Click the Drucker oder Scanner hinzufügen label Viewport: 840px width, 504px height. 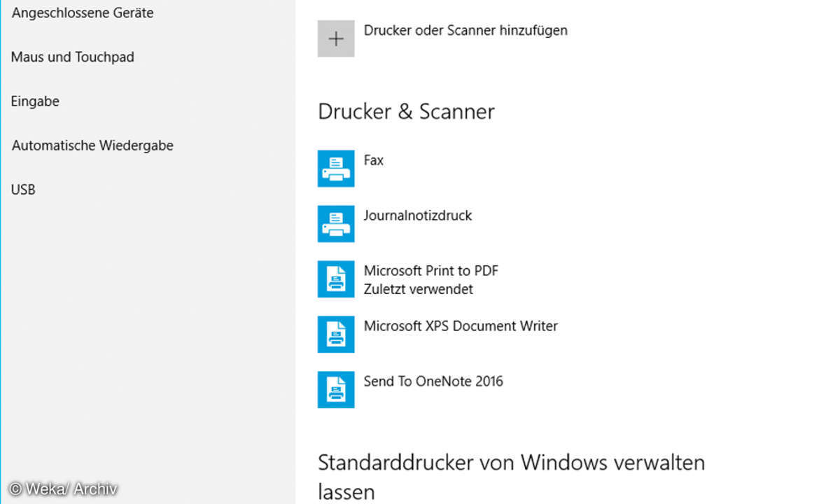point(465,30)
